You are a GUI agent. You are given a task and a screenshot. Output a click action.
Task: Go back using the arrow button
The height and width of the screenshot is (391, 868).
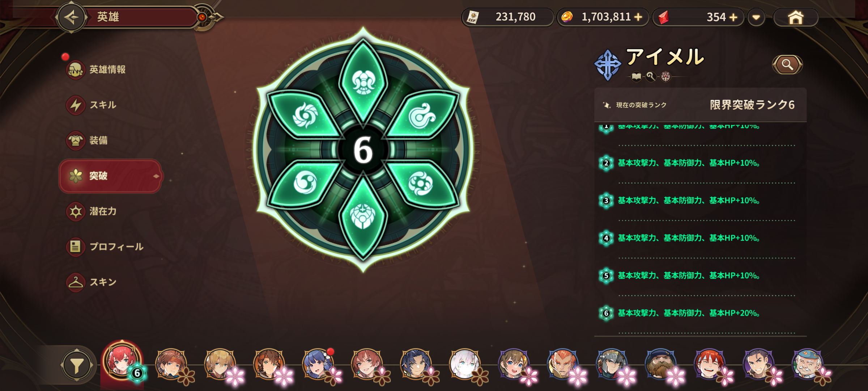71,17
